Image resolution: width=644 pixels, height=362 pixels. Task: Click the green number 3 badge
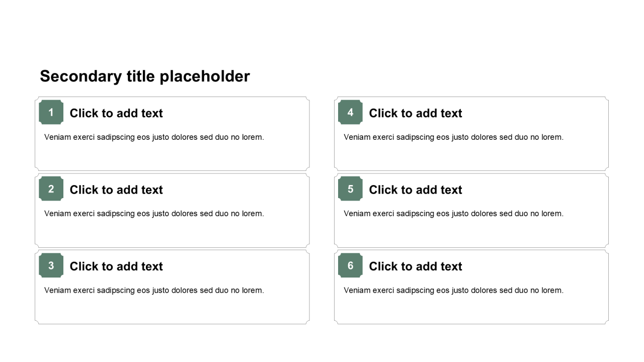click(51, 265)
